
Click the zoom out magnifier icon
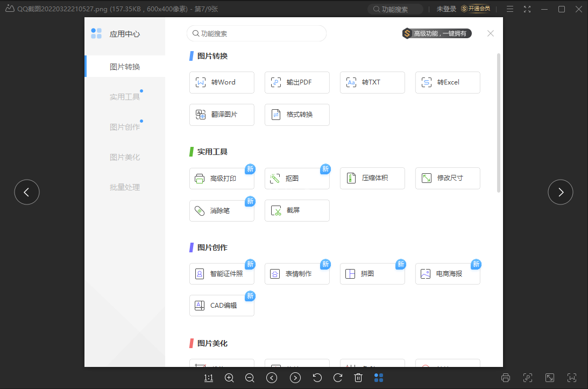250,378
